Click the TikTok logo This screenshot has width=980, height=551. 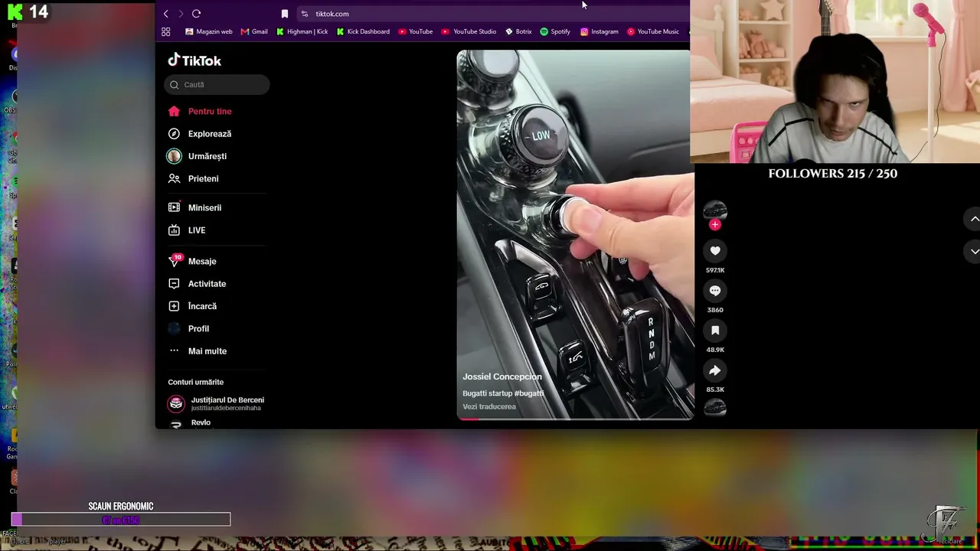click(x=194, y=60)
